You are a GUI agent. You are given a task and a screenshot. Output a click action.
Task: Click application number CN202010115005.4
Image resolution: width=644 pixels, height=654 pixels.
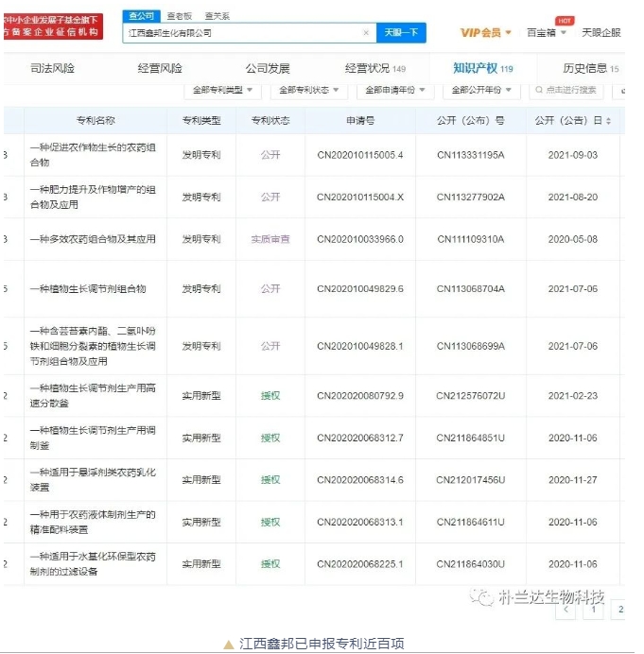click(360, 155)
